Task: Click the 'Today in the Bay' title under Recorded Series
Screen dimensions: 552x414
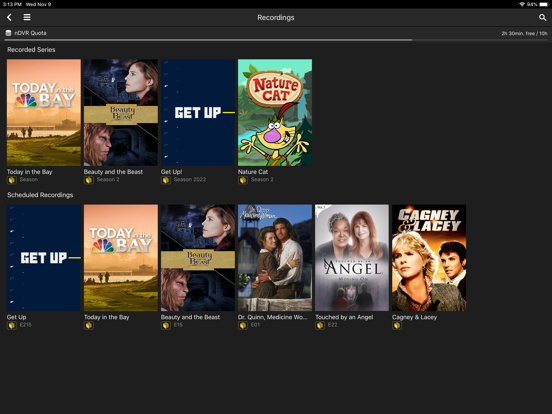Action: coord(30,172)
